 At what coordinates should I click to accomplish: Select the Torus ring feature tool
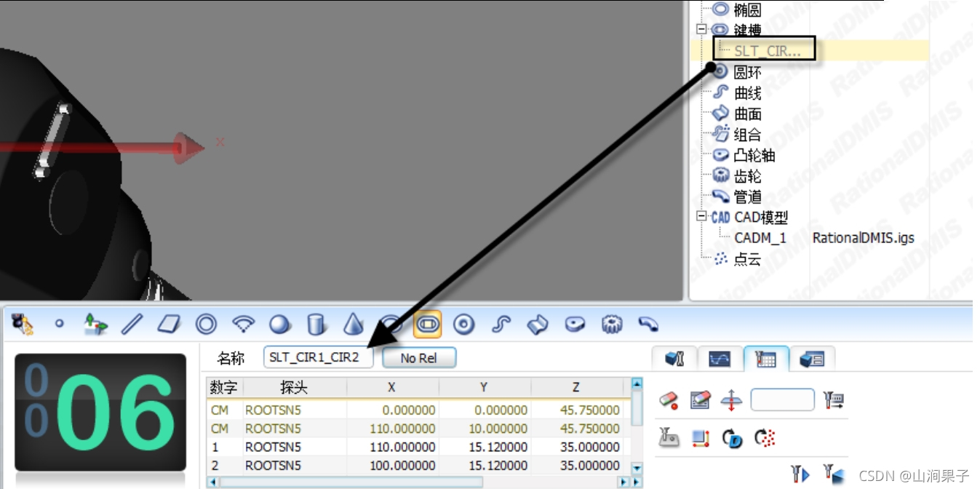[x=464, y=325]
